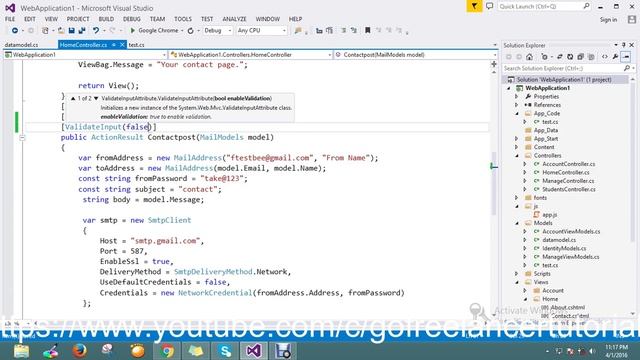
Task: Select app.js in Solution Explorer
Action: [549, 215]
